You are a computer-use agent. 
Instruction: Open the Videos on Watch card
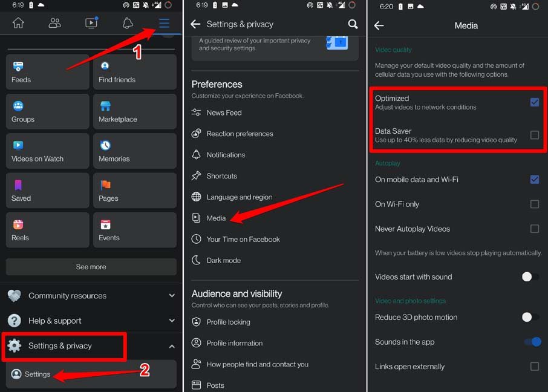pos(48,151)
